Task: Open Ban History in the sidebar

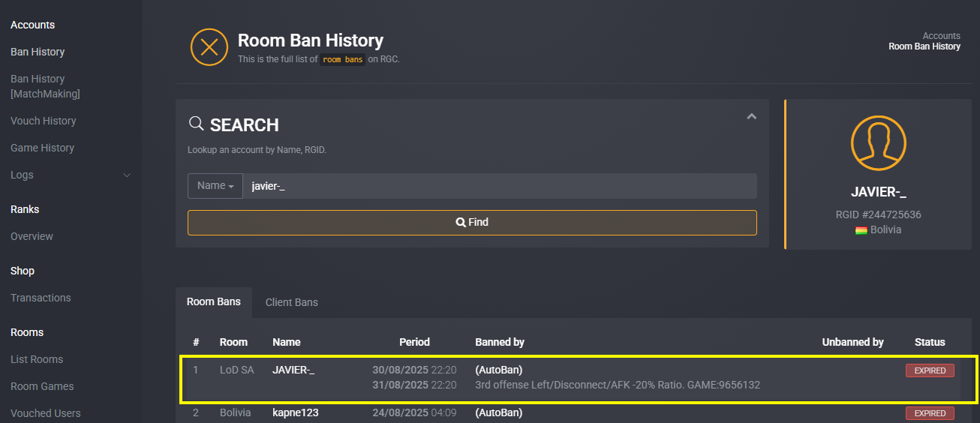Action: [x=38, y=52]
